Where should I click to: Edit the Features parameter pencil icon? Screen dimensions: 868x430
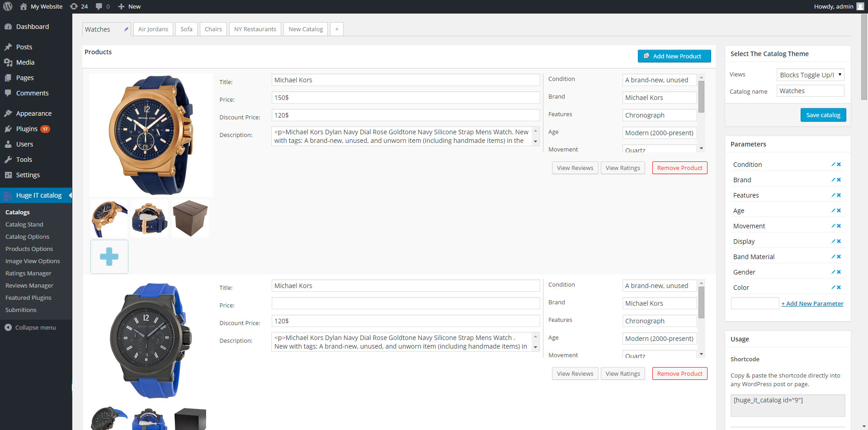tap(833, 195)
